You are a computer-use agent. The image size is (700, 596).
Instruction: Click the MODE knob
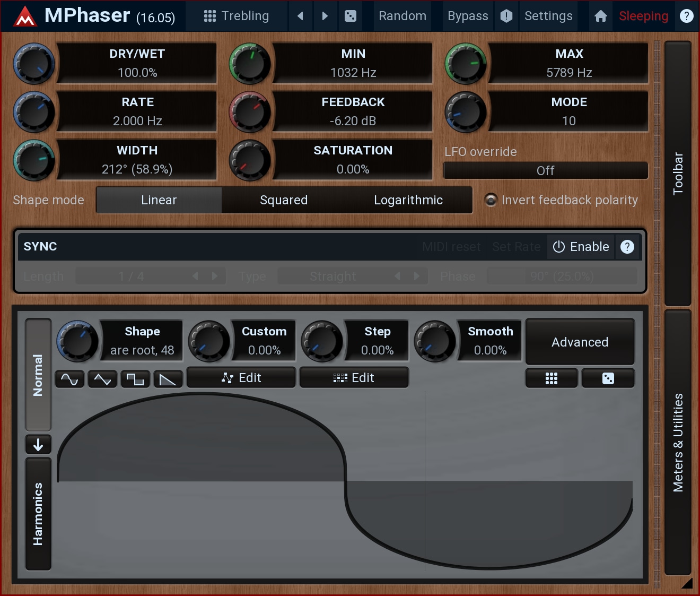(466, 112)
